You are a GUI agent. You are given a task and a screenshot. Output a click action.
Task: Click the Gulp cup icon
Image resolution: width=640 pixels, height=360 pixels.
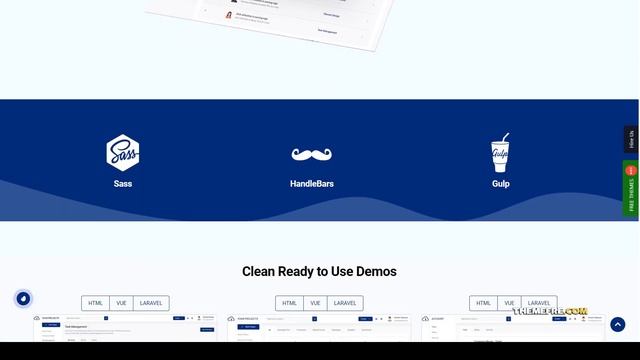[x=500, y=153]
